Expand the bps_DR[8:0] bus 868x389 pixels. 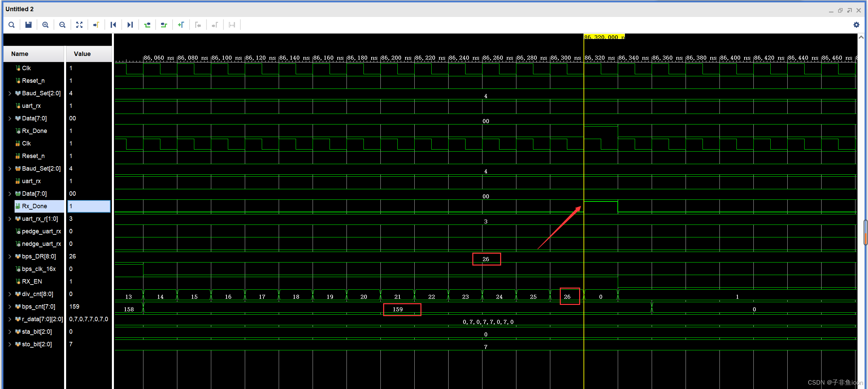10,256
